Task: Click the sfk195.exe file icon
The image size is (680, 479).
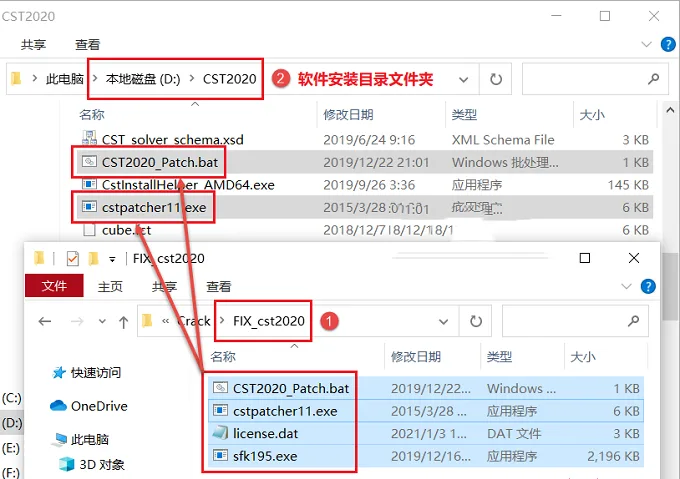Action: click(220, 455)
